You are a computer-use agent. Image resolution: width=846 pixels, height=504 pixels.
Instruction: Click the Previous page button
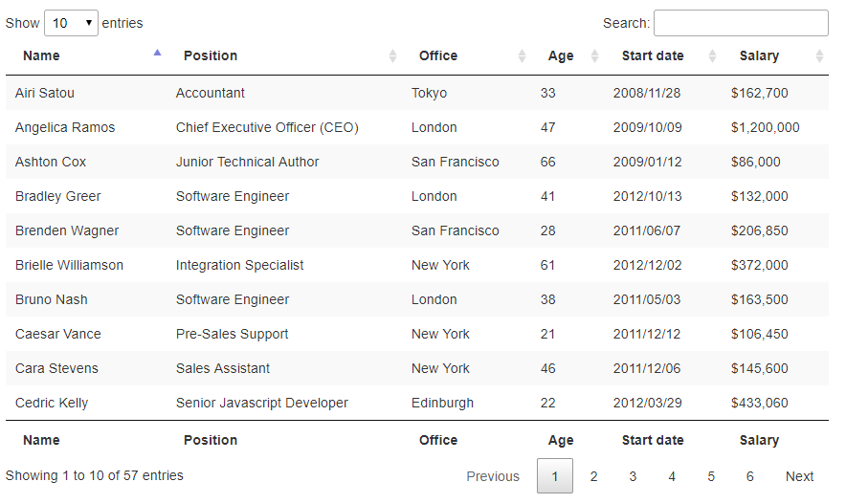(x=493, y=476)
